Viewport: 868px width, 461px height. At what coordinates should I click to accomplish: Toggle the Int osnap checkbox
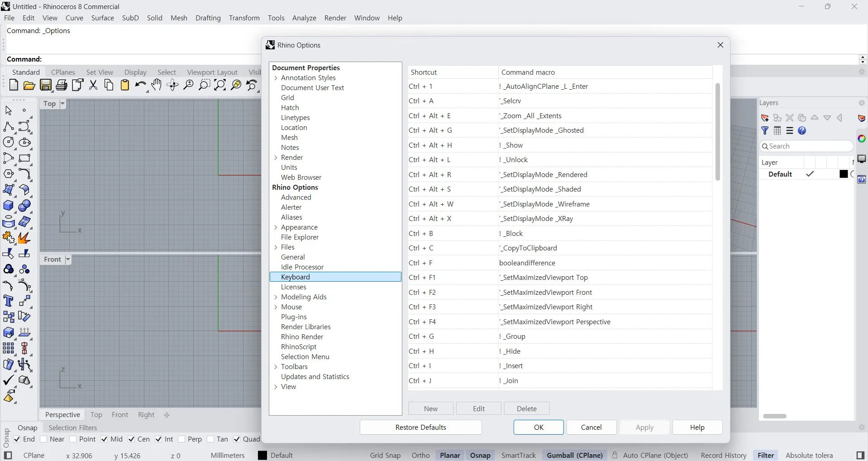click(159, 439)
